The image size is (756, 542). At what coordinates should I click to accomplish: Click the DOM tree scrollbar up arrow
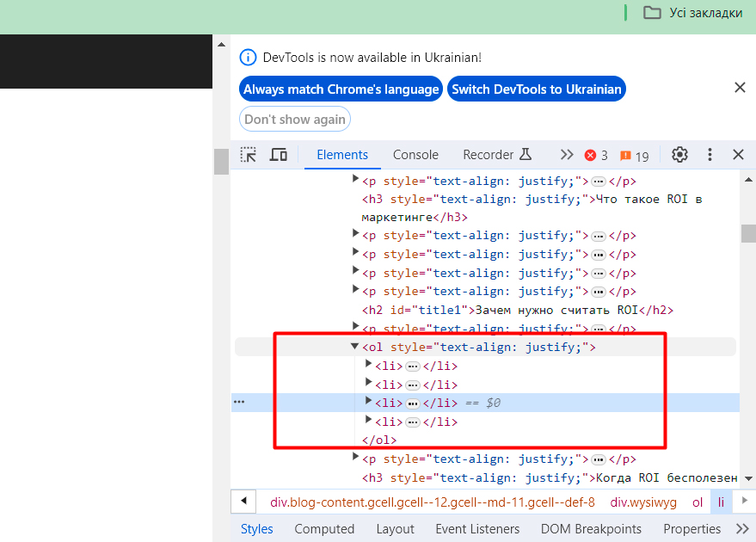(x=748, y=180)
